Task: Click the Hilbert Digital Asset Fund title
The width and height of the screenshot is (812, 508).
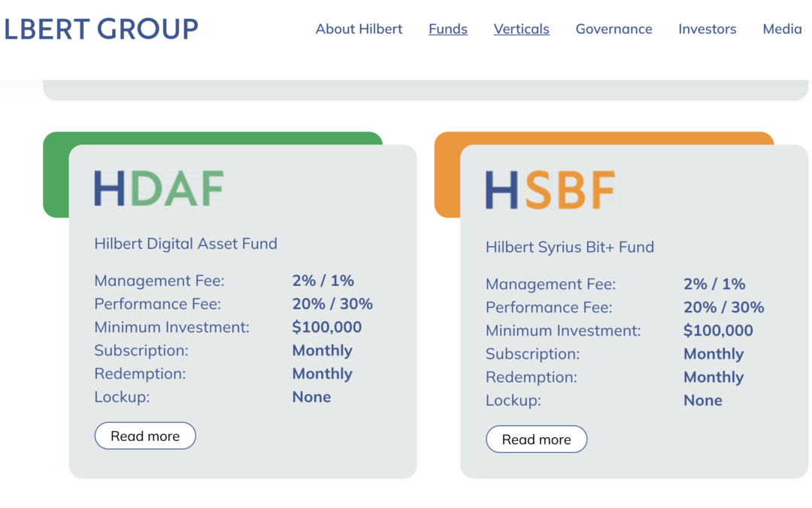Action: [x=186, y=244]
